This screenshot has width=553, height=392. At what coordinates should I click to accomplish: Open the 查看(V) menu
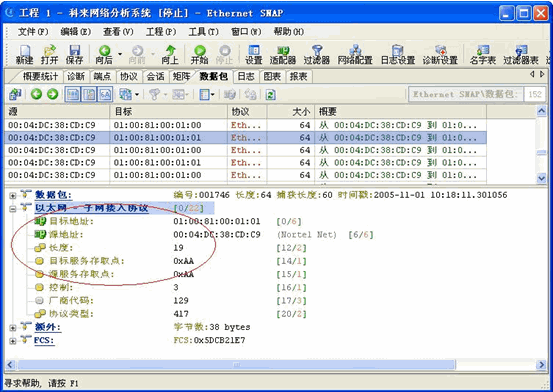(x=118, y=32)
